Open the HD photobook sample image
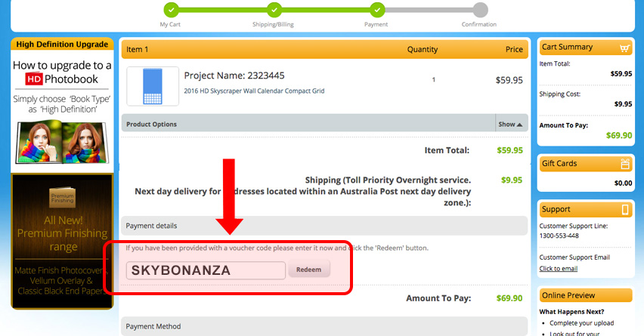 [x=62, y=141]
